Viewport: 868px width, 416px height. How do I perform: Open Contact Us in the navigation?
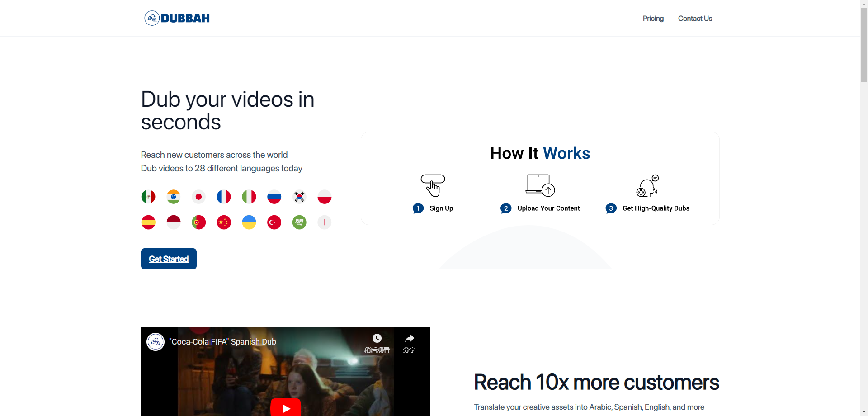coord(695,19)
